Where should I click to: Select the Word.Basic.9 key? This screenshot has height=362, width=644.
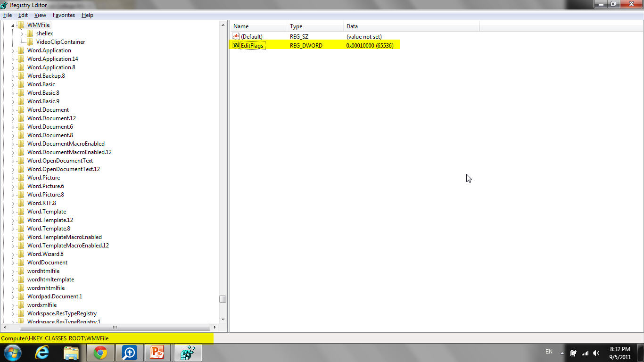43,101
